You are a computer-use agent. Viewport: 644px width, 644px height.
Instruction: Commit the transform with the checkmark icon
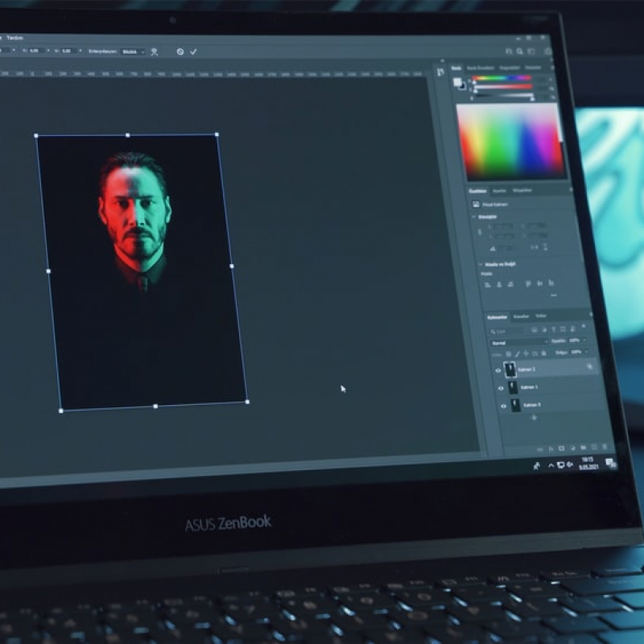(194, 52)
